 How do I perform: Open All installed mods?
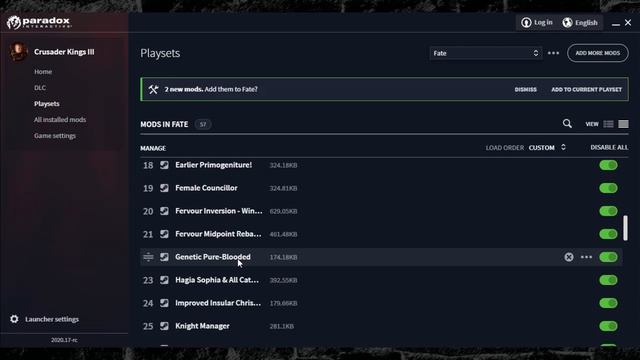60,120
